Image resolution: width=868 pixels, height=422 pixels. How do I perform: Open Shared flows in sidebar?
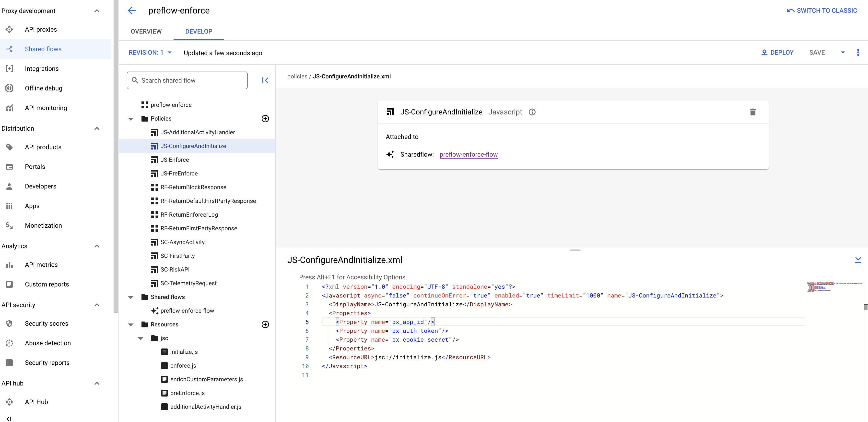43,49
